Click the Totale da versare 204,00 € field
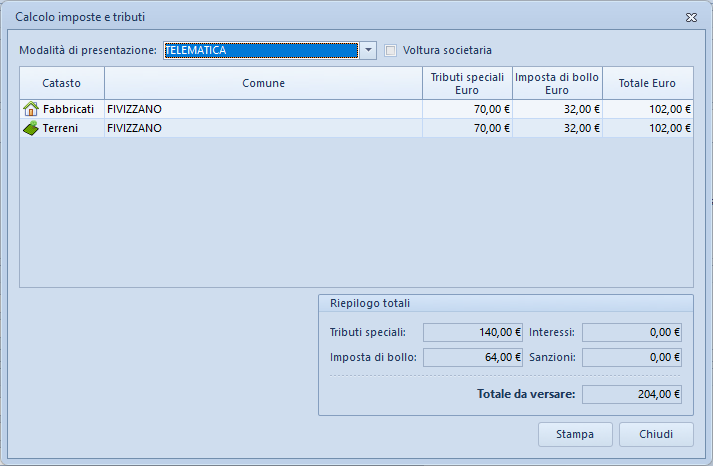This screenshot has width=713, height=466. click(632, 394)
